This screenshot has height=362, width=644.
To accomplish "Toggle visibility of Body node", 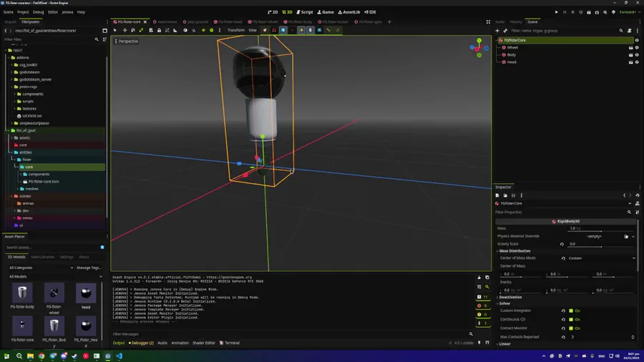I will point(637,55).
